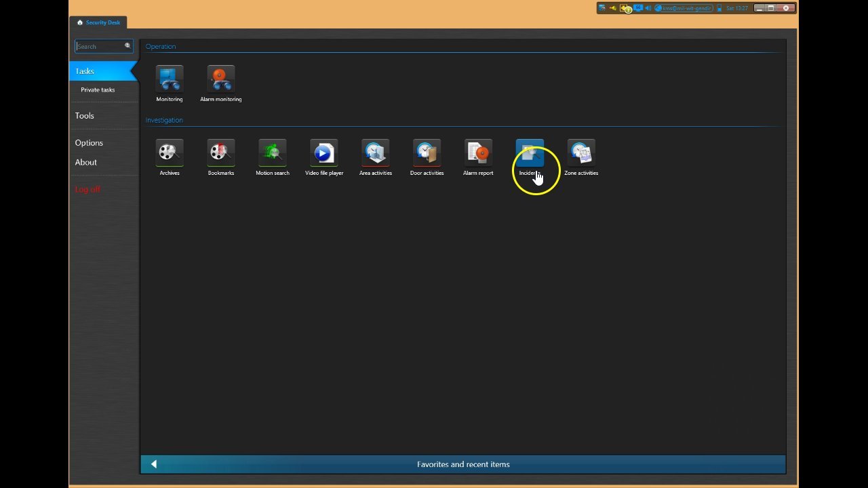This screenshot has height=488, width=868.
Task: Open the Incidents task
Action: (x=530, y=158)
